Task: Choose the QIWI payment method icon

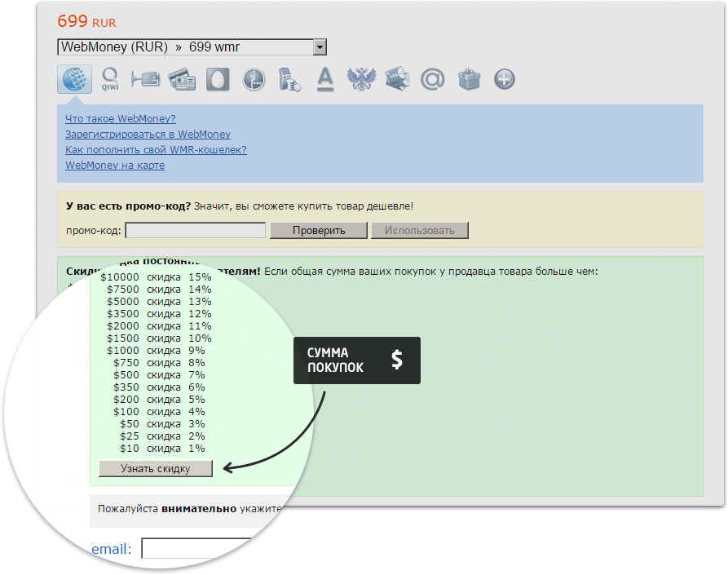Action: pyautogui.click(x=110, y=79)
